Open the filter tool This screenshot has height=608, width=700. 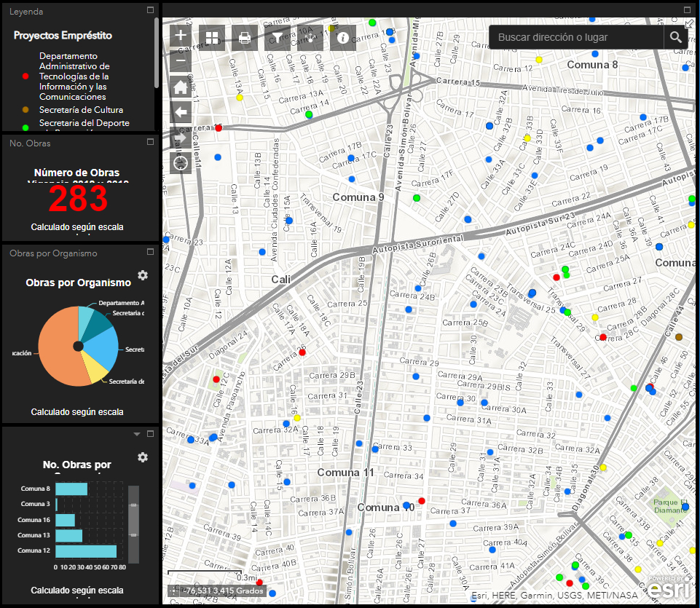(x=276, y=36)
